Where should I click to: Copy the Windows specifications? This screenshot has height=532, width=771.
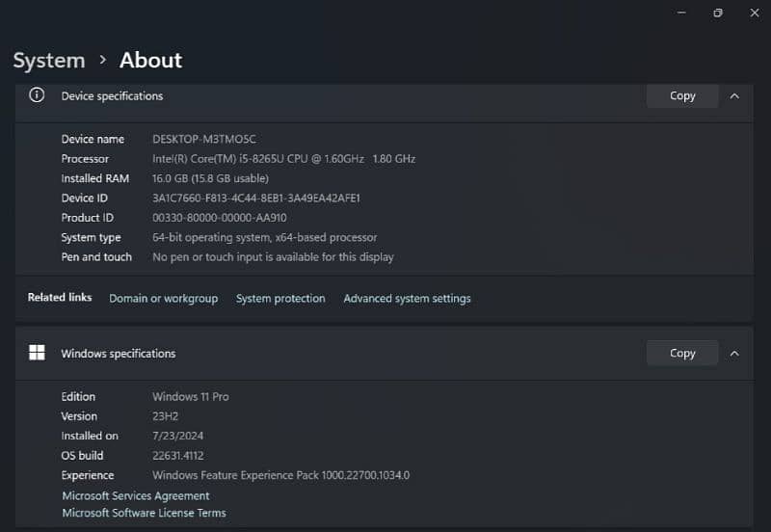(682, 353)
